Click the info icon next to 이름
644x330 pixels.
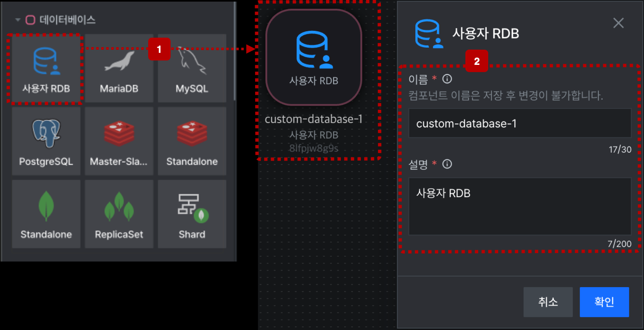(447, 79)
